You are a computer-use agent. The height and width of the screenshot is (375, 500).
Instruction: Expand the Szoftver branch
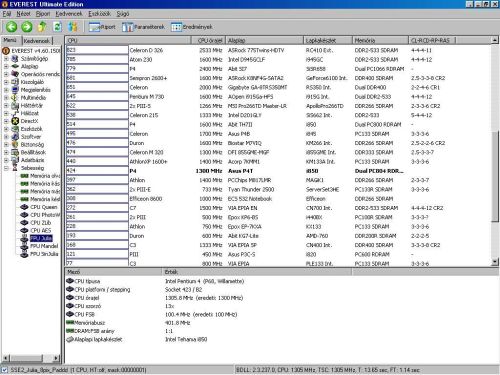coord(6,137)
